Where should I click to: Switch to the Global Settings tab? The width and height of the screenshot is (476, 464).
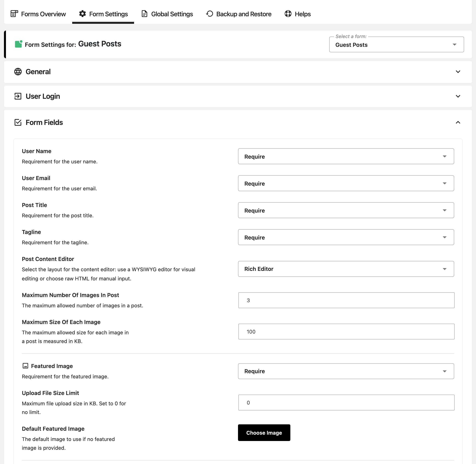167,14
